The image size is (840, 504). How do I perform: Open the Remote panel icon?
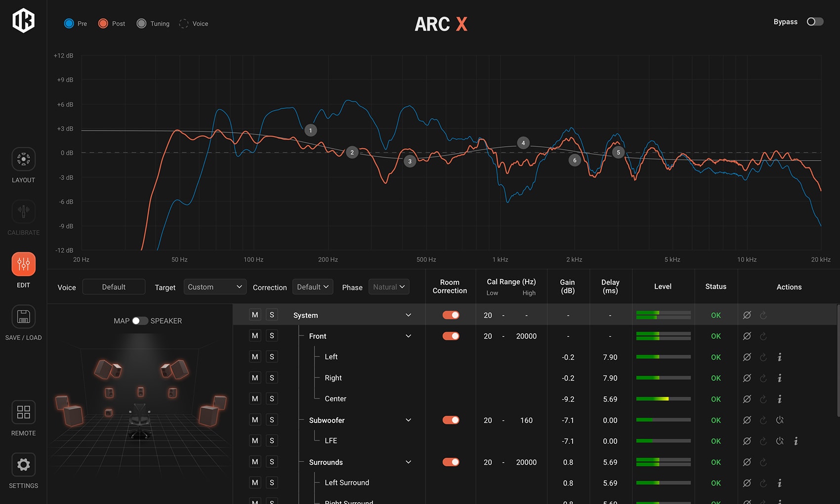[23, 412]
